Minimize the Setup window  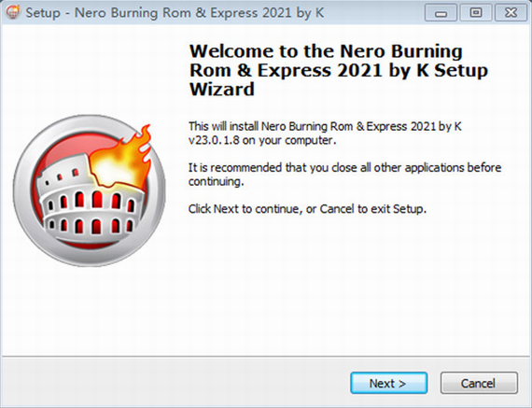[441, 13]
